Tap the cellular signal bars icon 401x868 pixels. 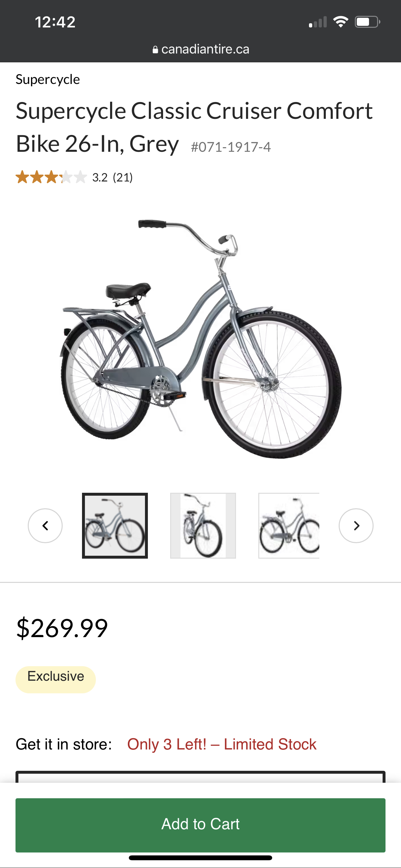(x=318, y=22)
